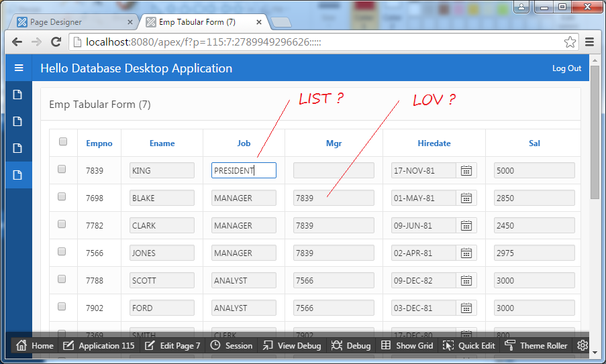Sort by Sal column header
This screenshot has width=606, height=364.
point(534,143)
